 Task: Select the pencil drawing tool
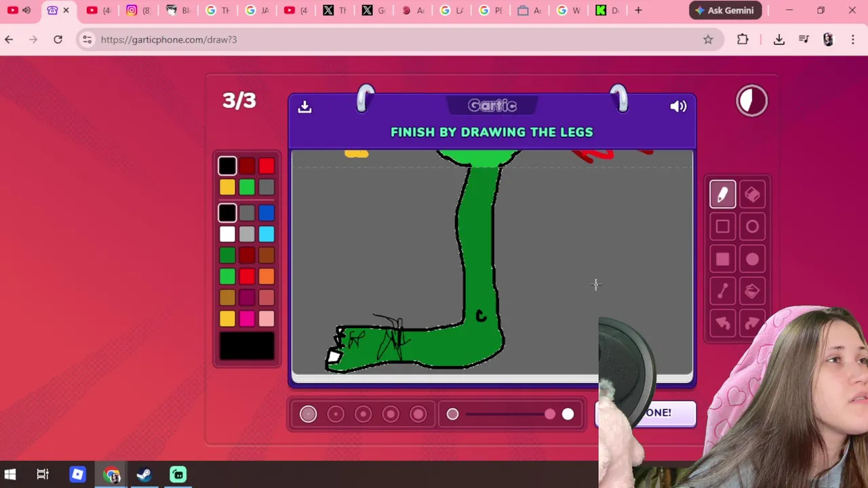(722, 195)
